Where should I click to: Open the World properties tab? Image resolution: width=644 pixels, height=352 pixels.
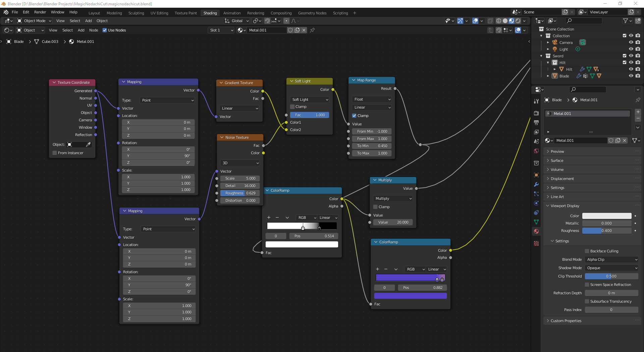pyautogui.click(x=536, y=151)
